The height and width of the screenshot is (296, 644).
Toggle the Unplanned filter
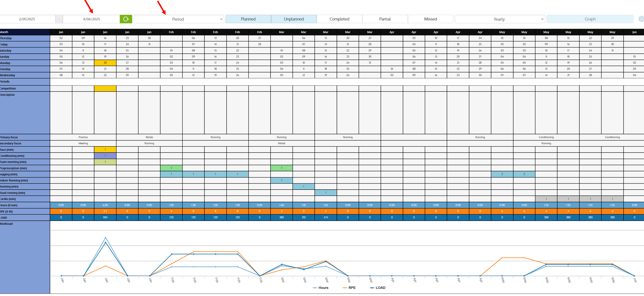pyautogui.click(x=294, y=19)
